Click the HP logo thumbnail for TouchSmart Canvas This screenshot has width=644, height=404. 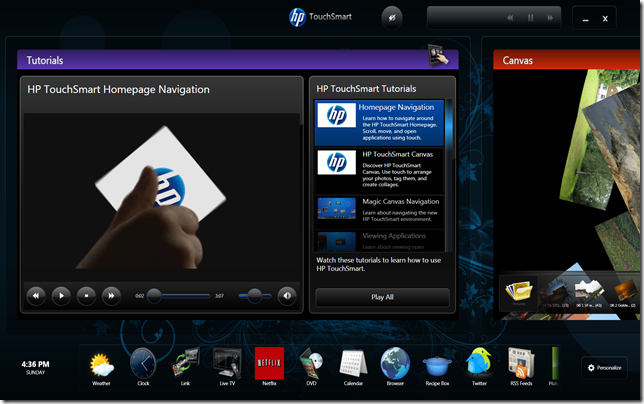coord(337,163)
